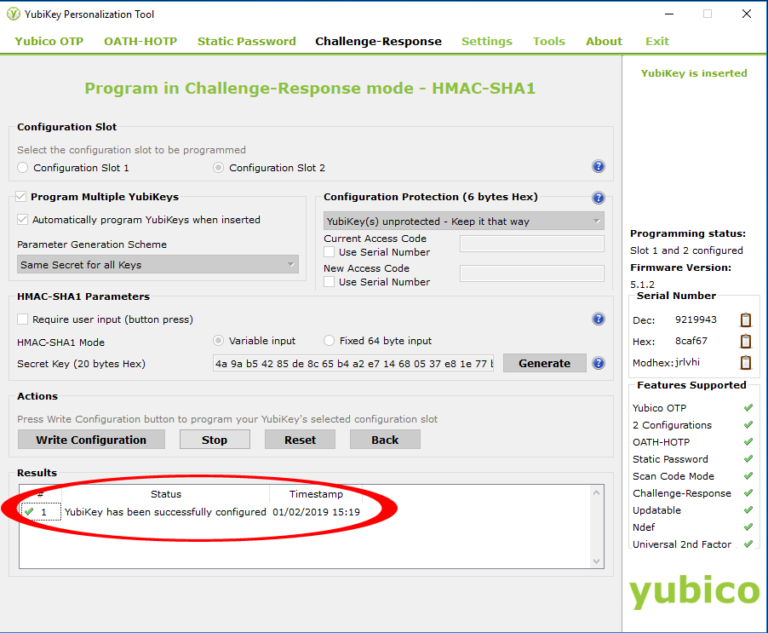This screenshot has height=633, width=768.
Task: Click firmware version 5.1.2 text
Action: tap(642, 284)
